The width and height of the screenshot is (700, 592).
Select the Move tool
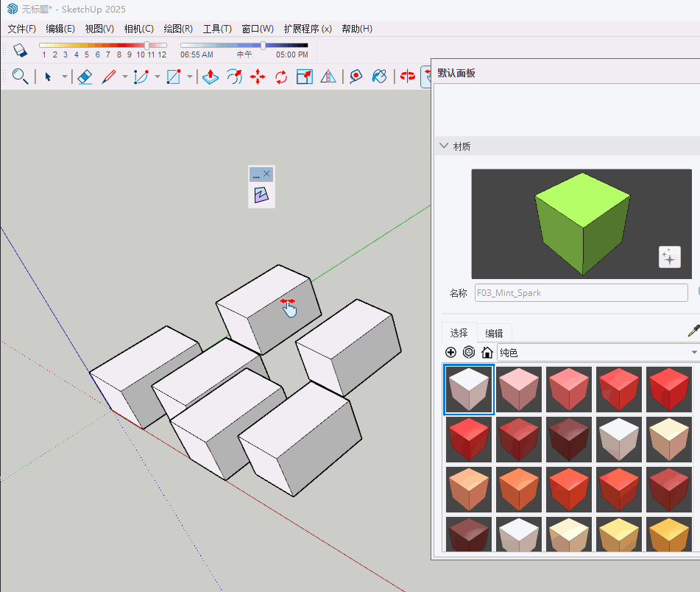coord(258,77)
